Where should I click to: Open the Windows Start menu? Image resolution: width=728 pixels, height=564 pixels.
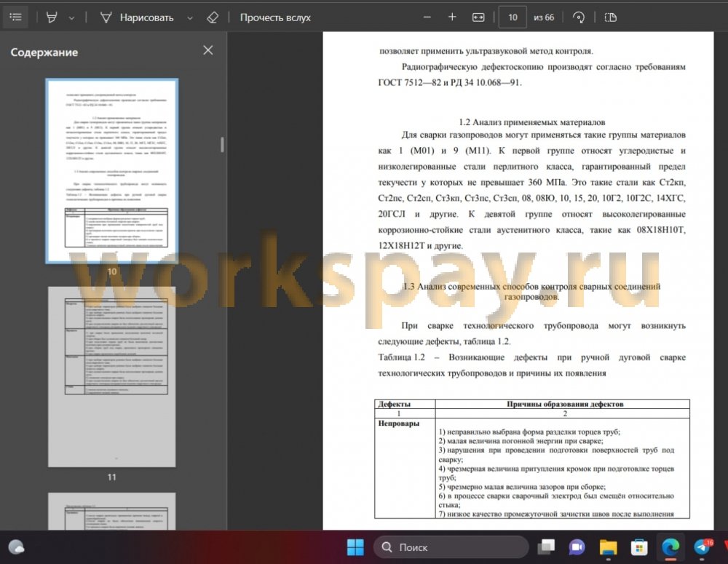point(356,547)
